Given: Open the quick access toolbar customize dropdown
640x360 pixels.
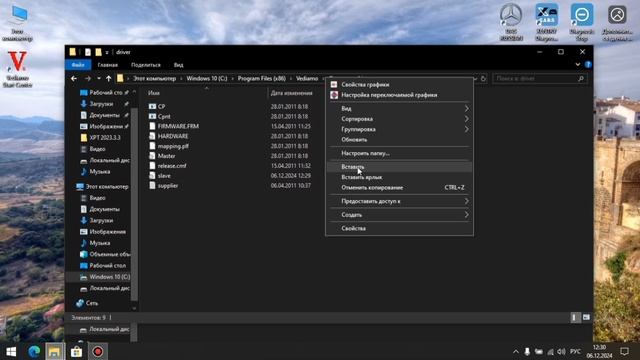Looking at the screenshot, I should pyautogui.click(x=107, y=52).
